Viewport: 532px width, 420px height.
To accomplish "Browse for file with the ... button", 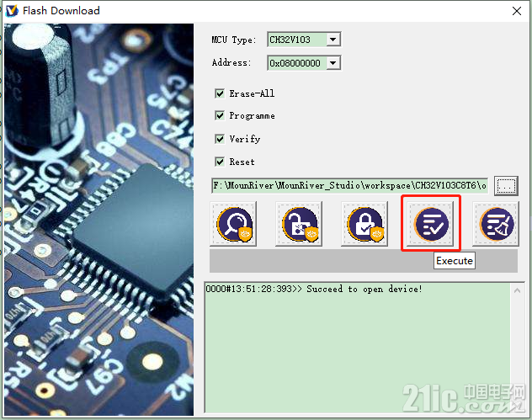I will (x=506, y=185).
